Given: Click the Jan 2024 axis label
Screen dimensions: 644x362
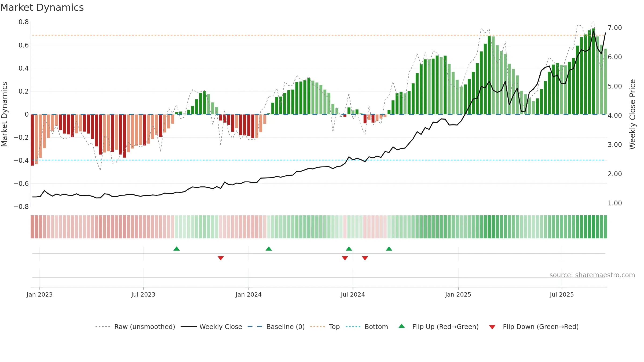Looking at the screenshot, I should point(249,294).
